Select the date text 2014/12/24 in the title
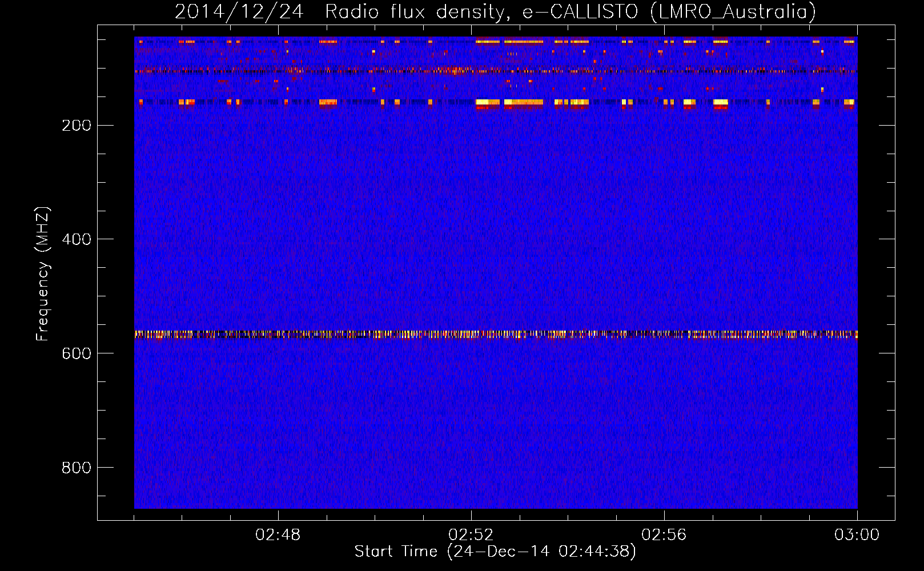 (239, 12)
